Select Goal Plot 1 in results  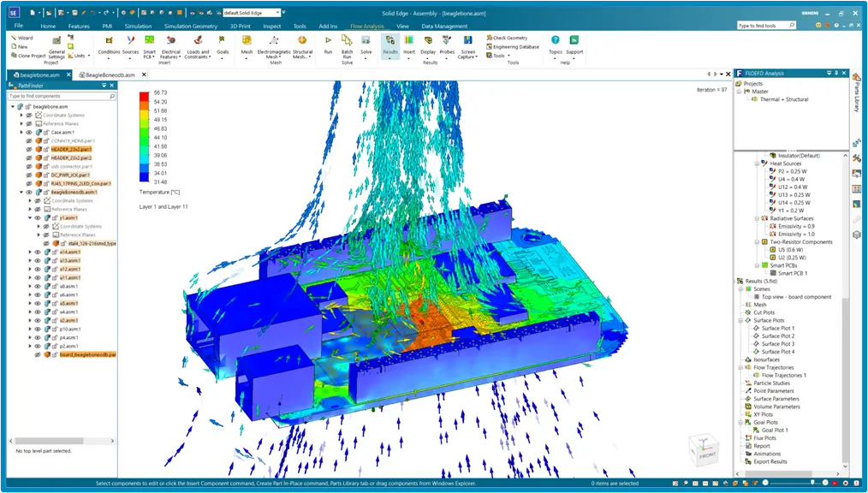click(x=776, y=431)
